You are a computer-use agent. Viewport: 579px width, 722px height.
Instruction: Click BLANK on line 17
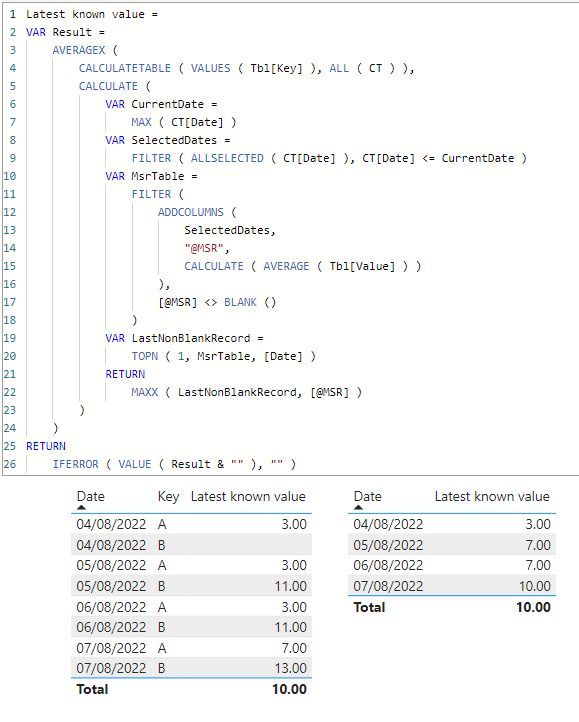pos(240,303)
